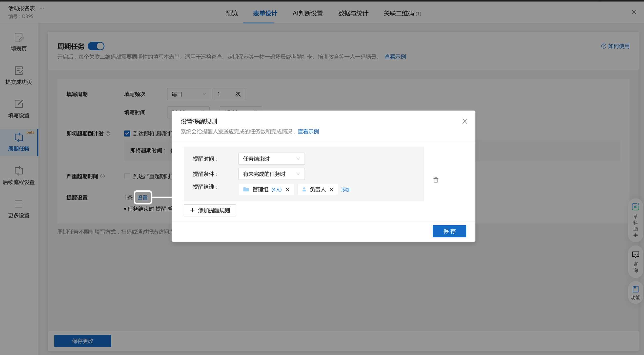Open the 提交成功页 sidebar section
Screen dimensions: 644x355
click(19, 75)
